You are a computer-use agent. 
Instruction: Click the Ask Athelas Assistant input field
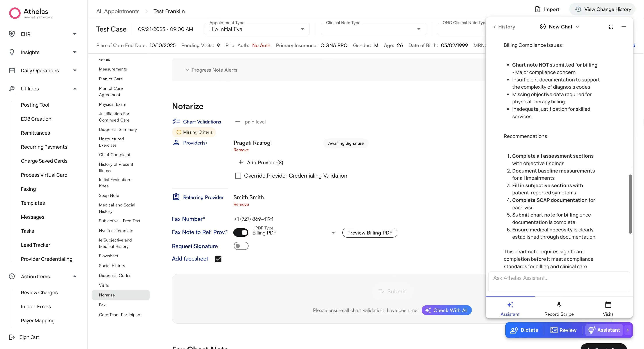[559, 281]
